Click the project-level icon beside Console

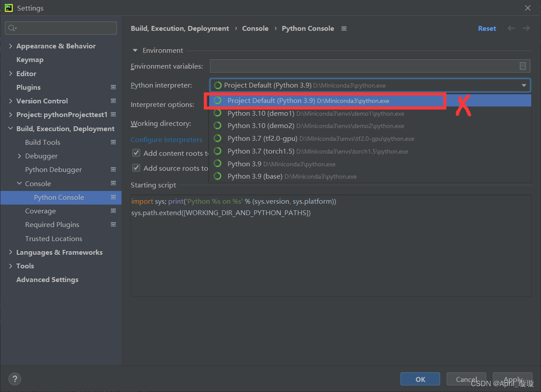pyautogui.click(x=113, y=183)
